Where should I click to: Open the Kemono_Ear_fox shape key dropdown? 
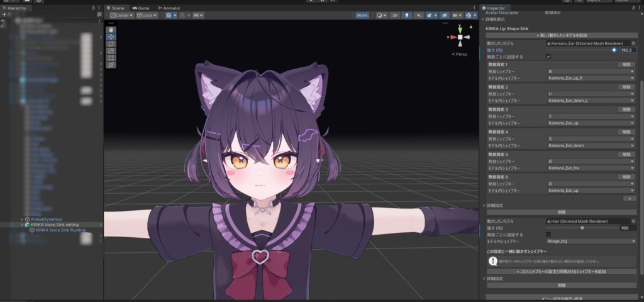coord(591,168)
